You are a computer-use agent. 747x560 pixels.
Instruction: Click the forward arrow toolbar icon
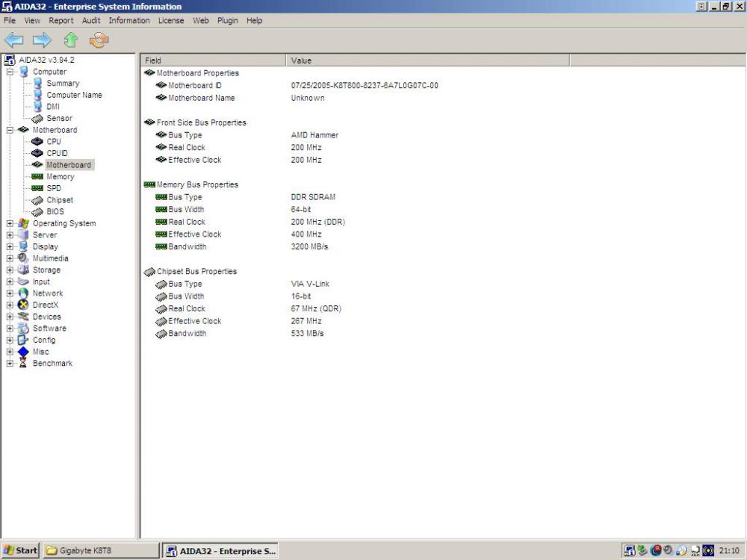point(42,40)
